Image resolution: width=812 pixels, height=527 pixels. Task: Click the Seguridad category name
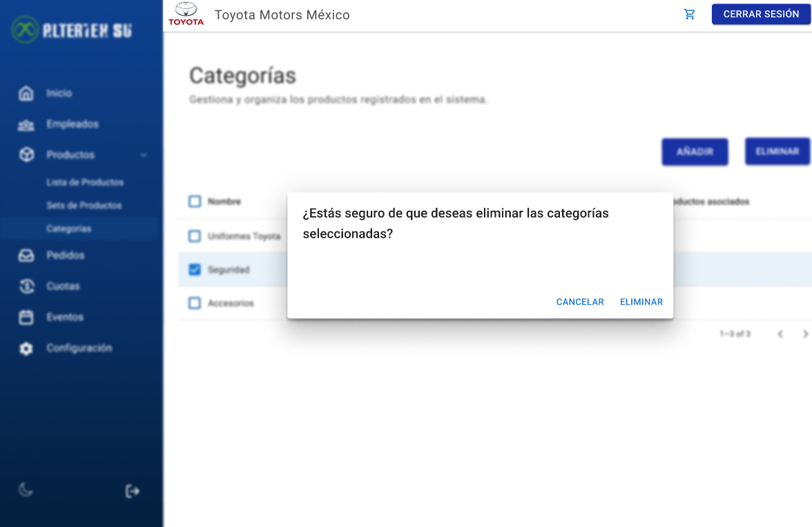229,270
